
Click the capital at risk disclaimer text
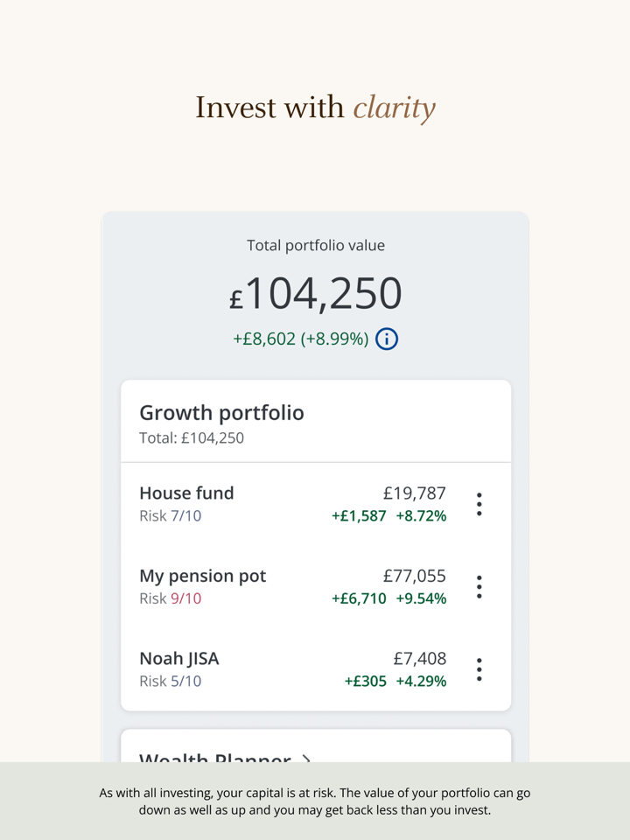(x=315, y=801)
